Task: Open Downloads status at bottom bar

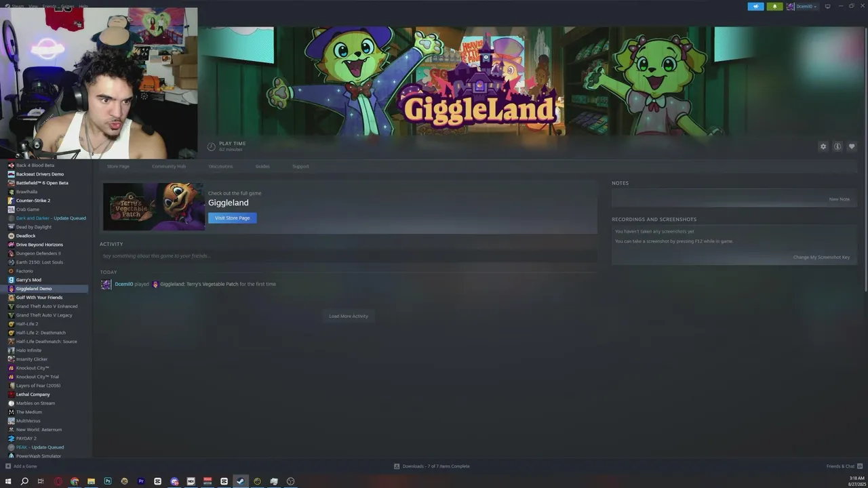Action: click(x=432, y=466)
